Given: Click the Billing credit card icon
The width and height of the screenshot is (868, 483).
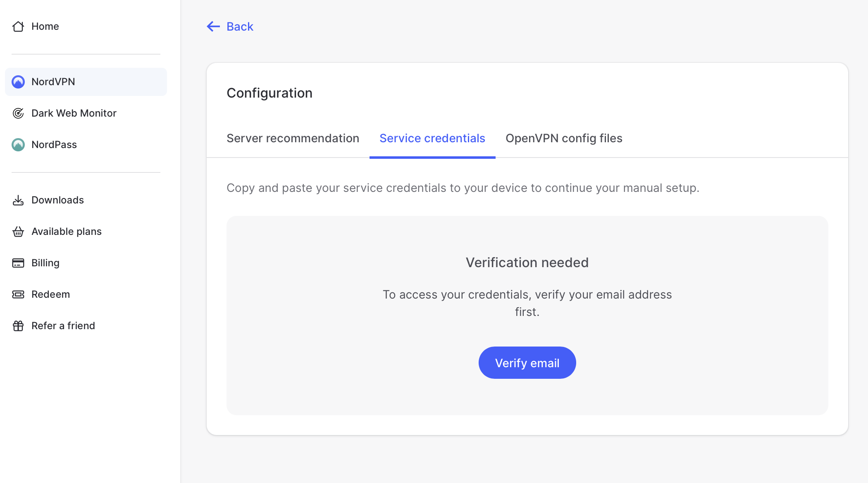Looking at the screenshot, I should (x=18, y=263).
